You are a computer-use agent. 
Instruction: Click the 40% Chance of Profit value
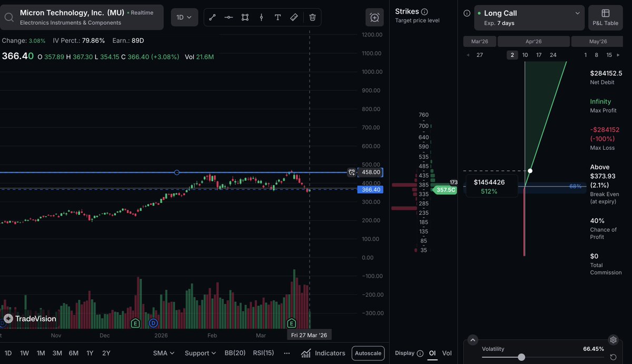(x=597, y=221)
